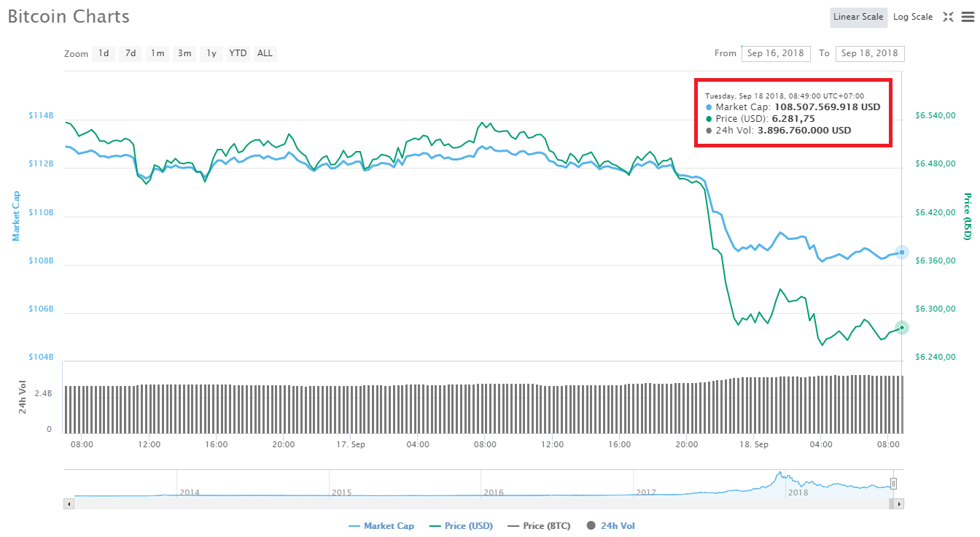Set zoom range to 1m
Viewport: 980px width, 537px height.
coord(157,53)
